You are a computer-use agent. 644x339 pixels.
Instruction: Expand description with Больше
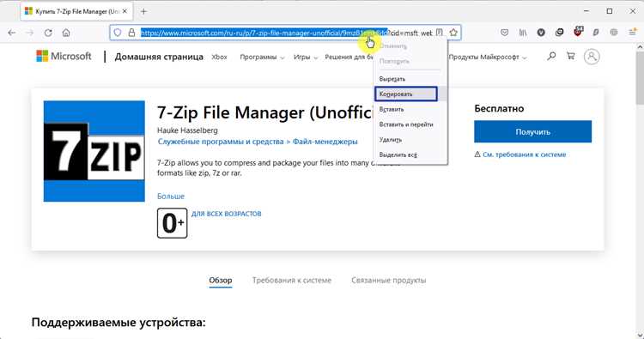(x=171, y=197)
